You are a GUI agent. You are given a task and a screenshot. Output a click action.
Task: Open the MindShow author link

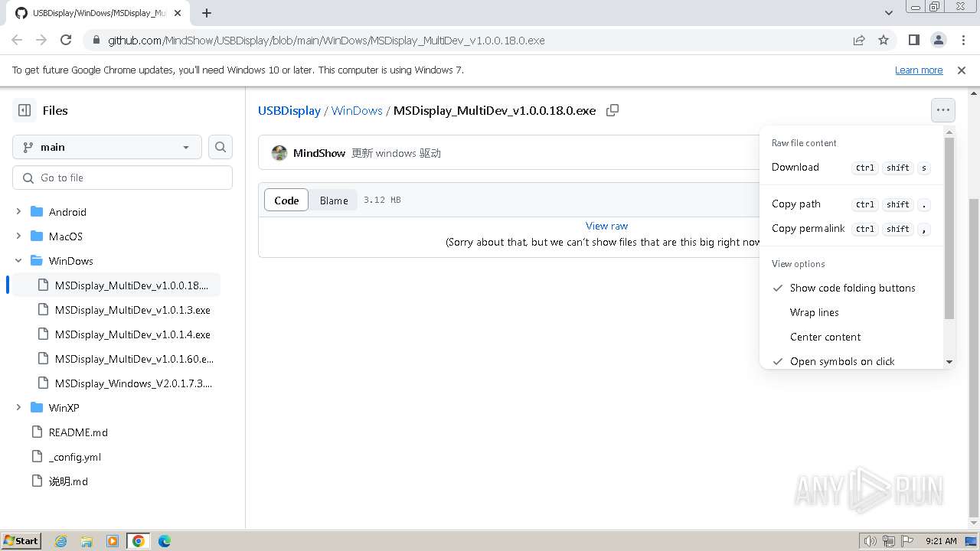(319, 153)
